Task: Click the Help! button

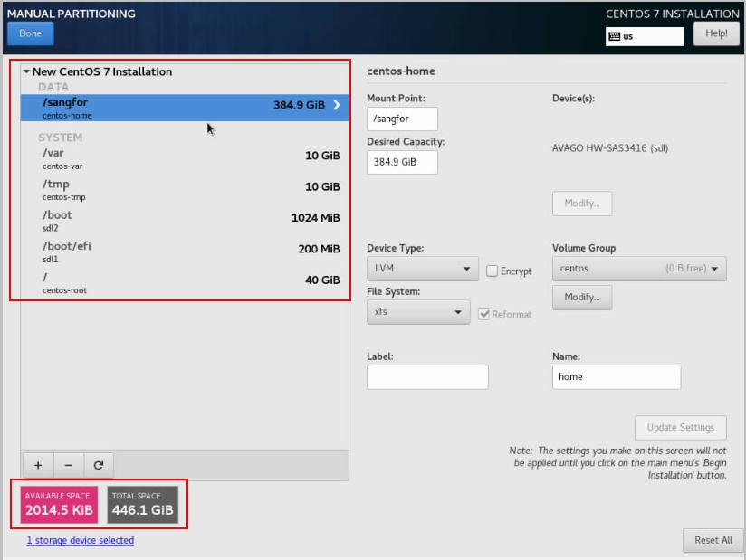Action: tap(716, 33)
